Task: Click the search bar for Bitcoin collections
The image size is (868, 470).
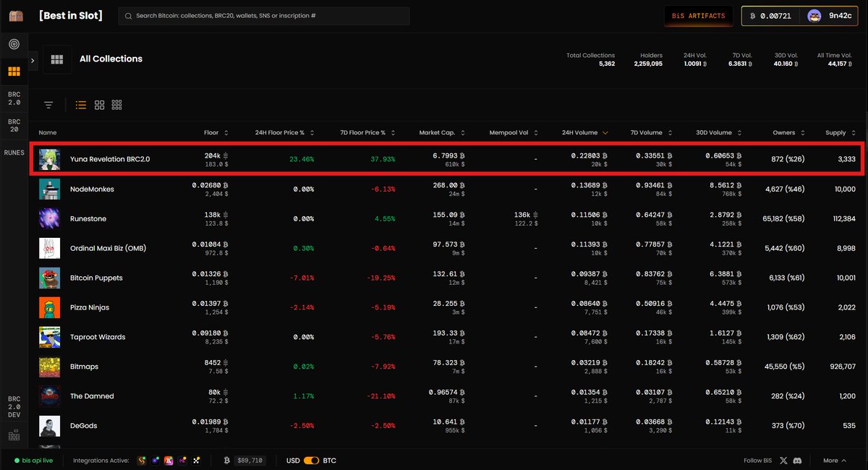Action: (x=264, y=16)
